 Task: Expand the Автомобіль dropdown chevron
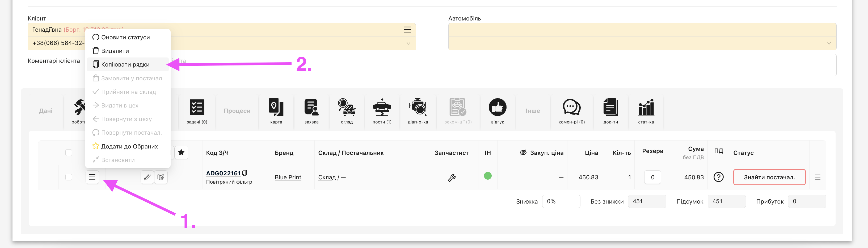[x=829, y=43]
